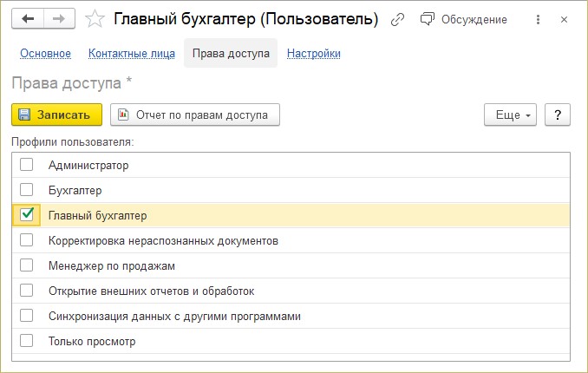
Task: Expand the Еще dropdown menu
Action: [x=510, y=115]
